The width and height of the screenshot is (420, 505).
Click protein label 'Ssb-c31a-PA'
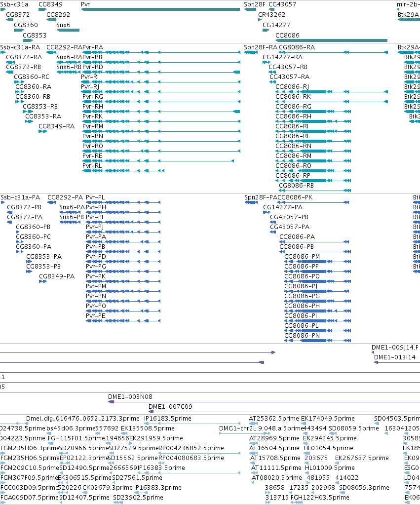(x=20, y=197)
